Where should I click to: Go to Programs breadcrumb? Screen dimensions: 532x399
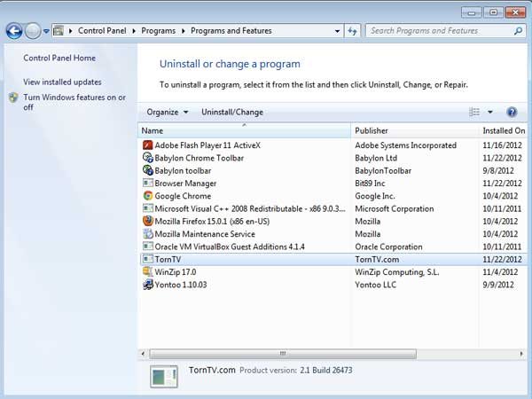click(x=158, y=31)
